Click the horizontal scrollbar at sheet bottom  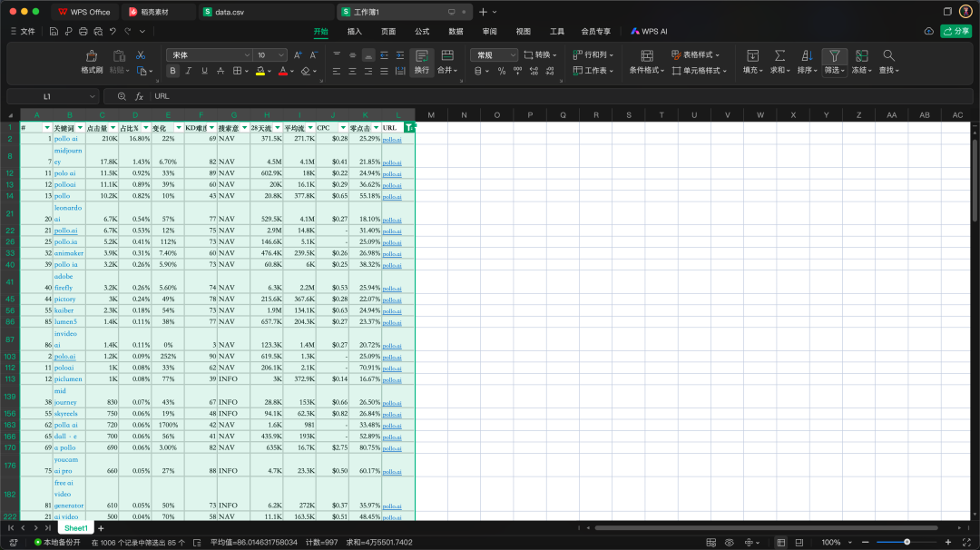pos(766,528)
